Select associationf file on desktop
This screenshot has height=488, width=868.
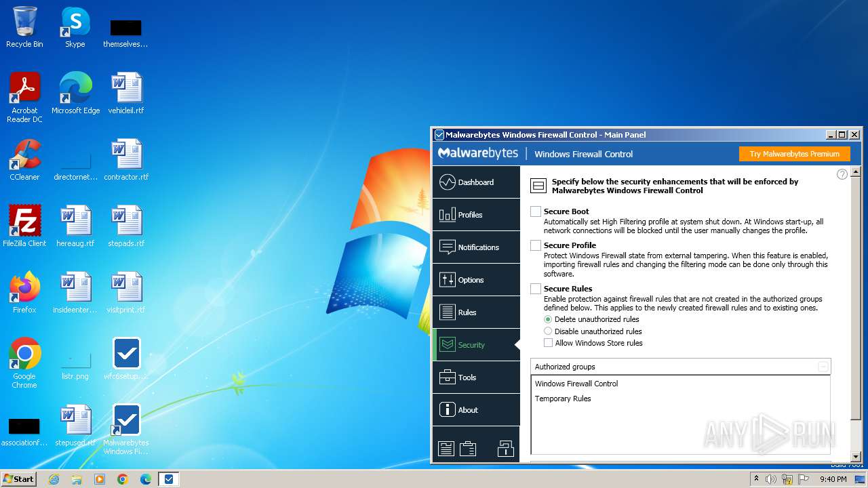tap(24, 431)
